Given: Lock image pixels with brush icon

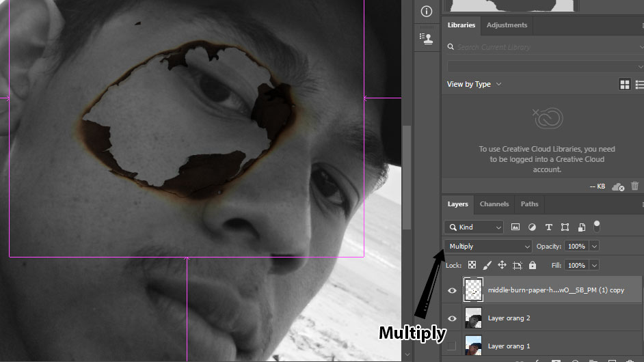Looking at the screenshot, I should 487,266.
